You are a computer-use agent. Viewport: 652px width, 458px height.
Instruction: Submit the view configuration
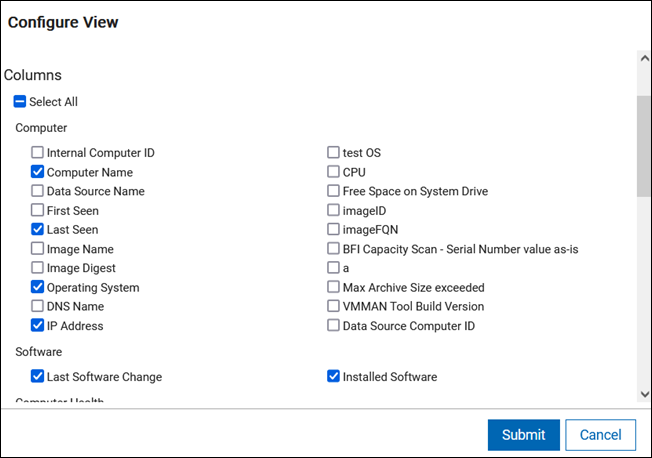[523, 435]
